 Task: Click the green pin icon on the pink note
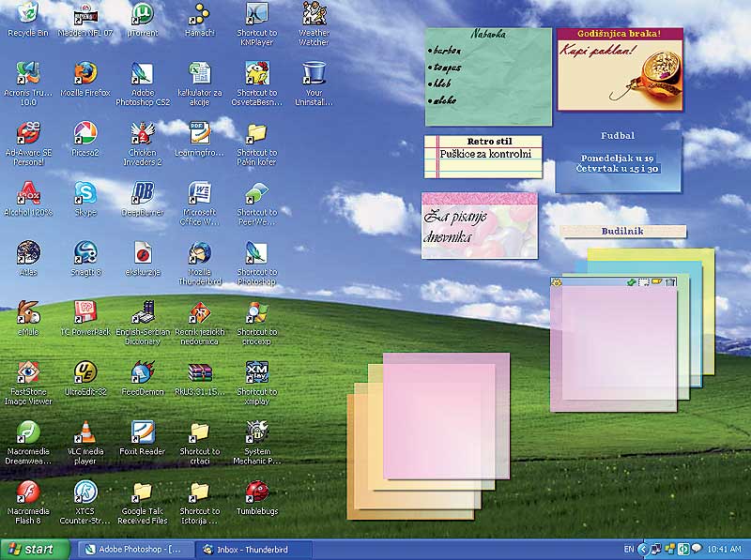click(631, 282)
